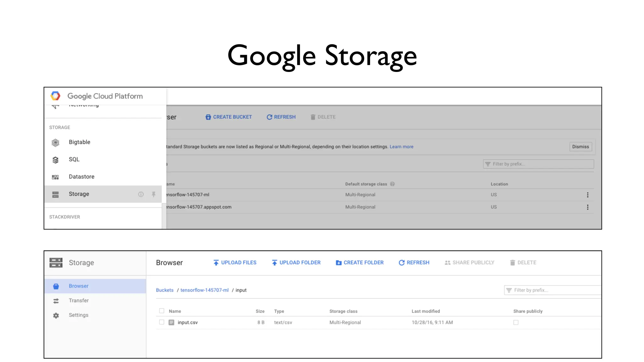
Task: Click the pin icon beside Storage
Action: 153,194
